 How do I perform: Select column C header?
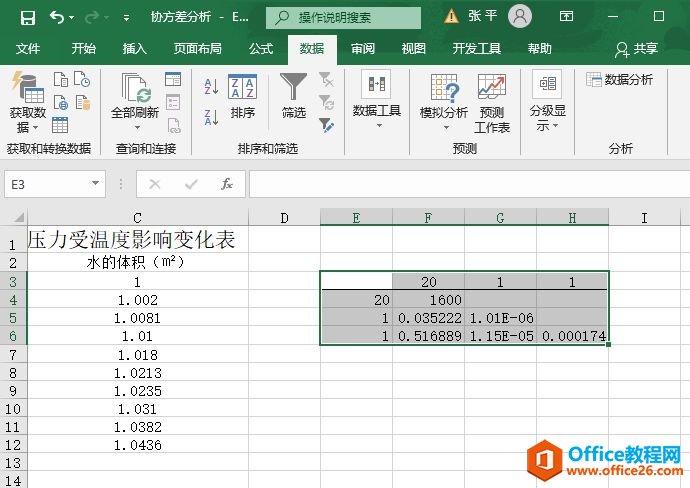[138, 217]
